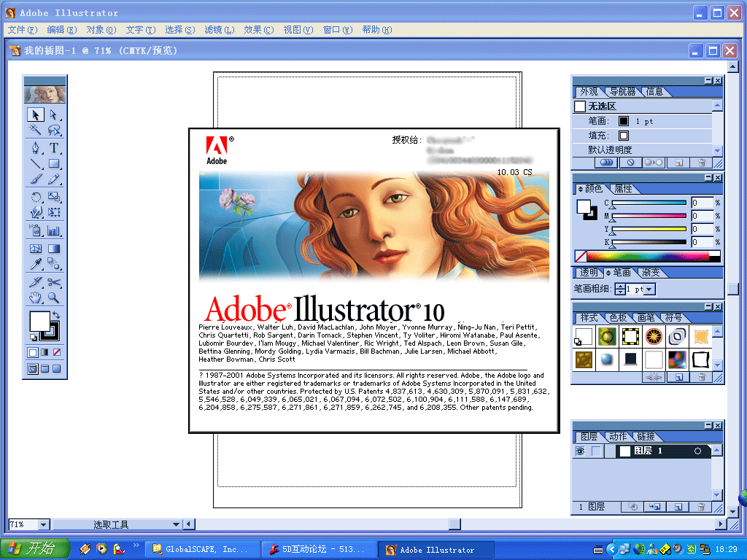Switch to Full Screen Mode
747x560 pixels.
57,369
